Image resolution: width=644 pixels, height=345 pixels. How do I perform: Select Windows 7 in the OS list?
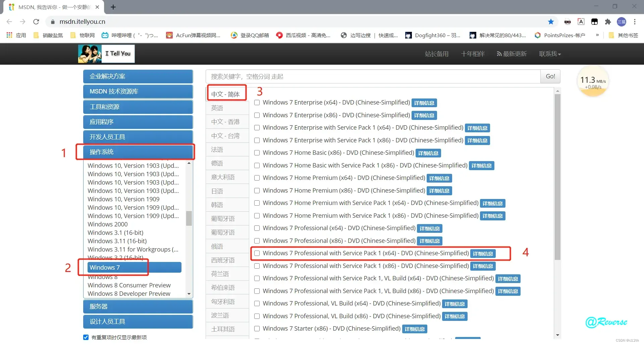click(134, 267)
